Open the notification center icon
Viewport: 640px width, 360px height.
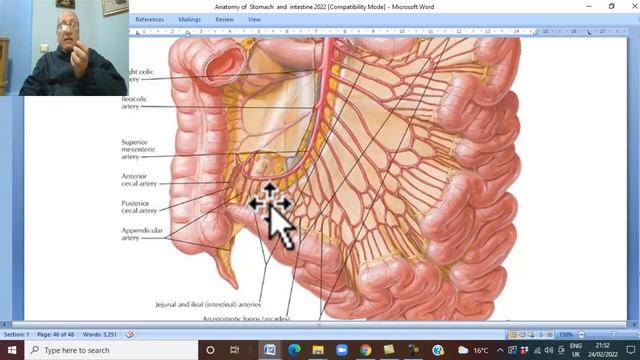(x=631, y=350)
